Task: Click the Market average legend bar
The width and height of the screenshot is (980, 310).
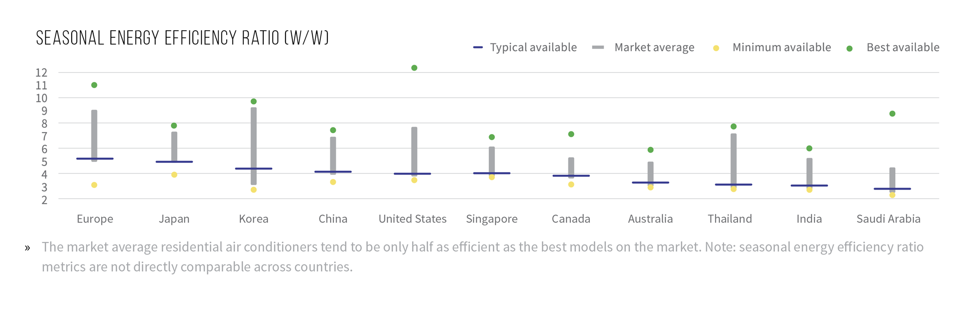Action: tap(598, 47)
